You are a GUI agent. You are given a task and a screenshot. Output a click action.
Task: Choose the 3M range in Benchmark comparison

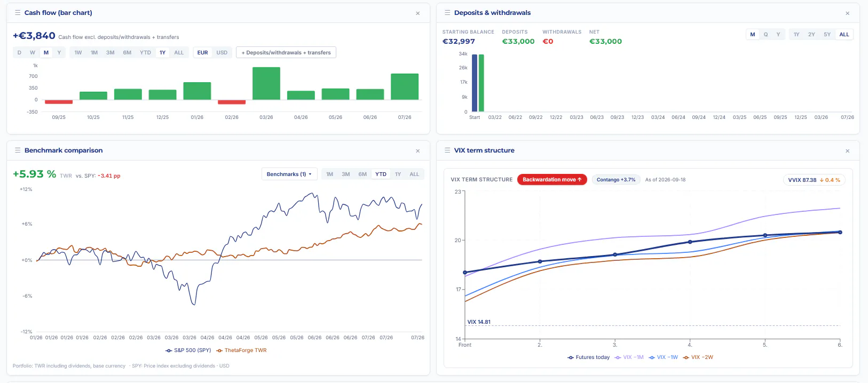click(x=346, y=174)
